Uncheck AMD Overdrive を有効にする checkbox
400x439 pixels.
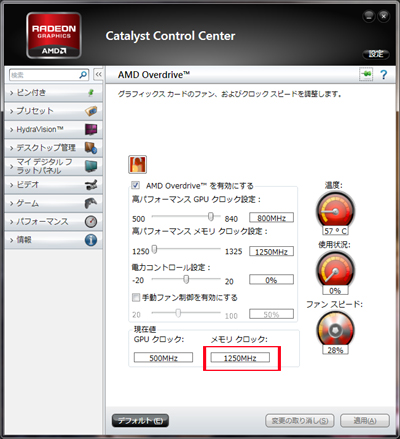point(135,185)
